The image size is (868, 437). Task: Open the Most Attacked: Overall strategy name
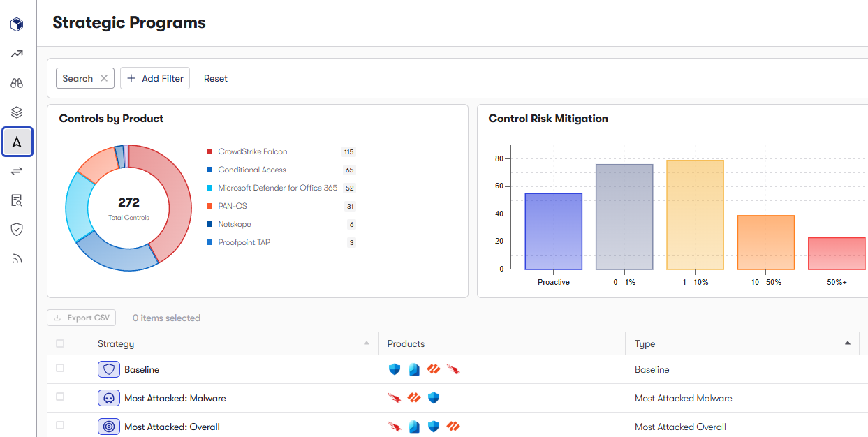pyautogui.click(x=172, y=427)
